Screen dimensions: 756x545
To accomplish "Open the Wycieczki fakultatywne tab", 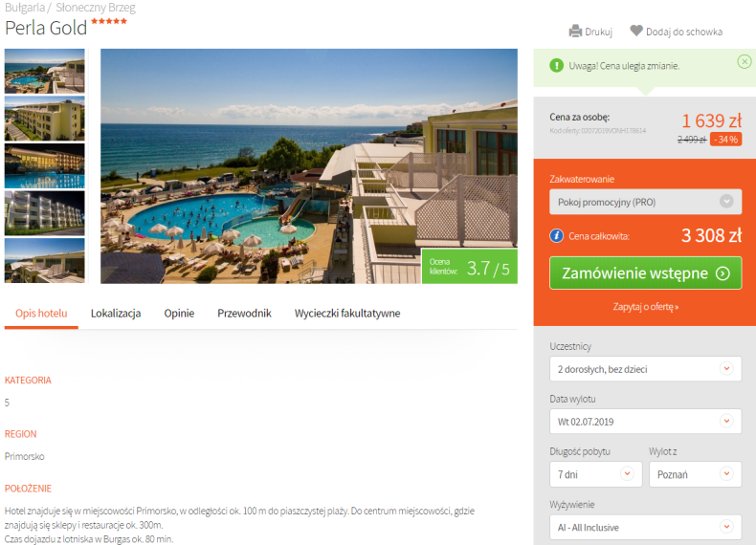I will point(347,314).
